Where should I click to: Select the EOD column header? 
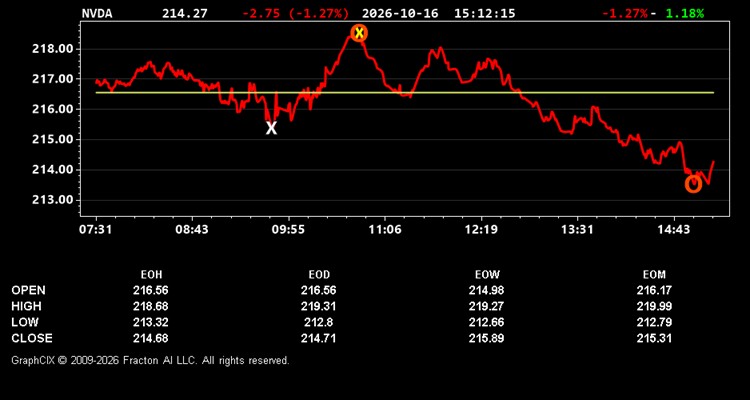tap(319, 275)
